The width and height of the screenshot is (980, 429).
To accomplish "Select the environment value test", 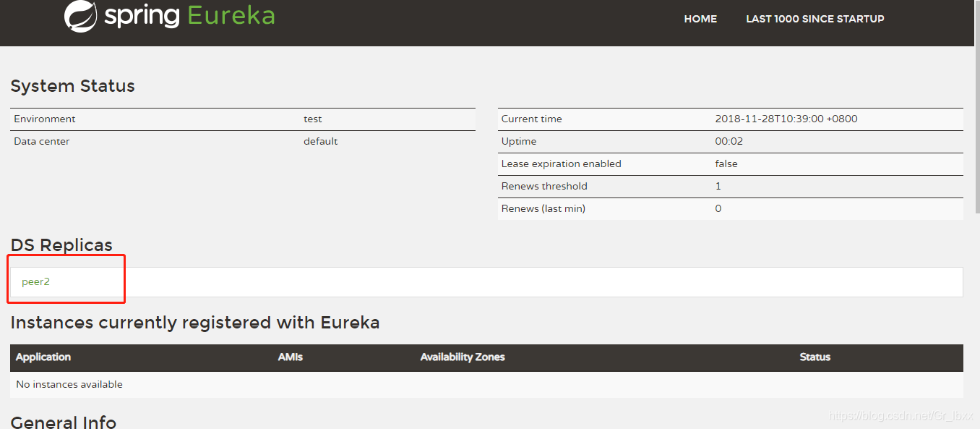I will coord(313,119).
